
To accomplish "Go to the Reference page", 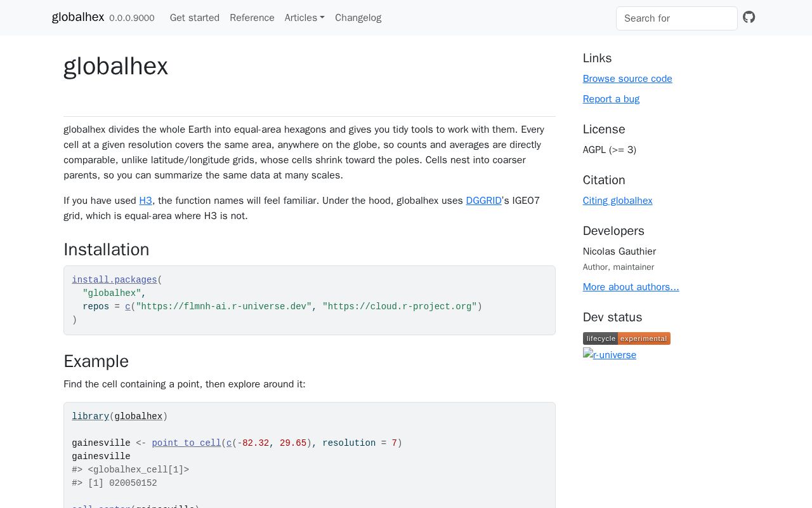I will [x=252, y=18].
